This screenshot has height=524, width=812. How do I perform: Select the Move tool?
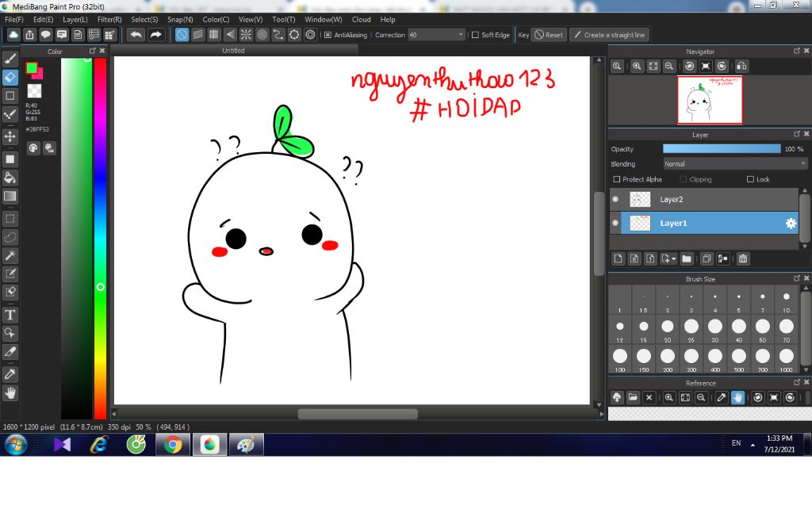(10, 136)
